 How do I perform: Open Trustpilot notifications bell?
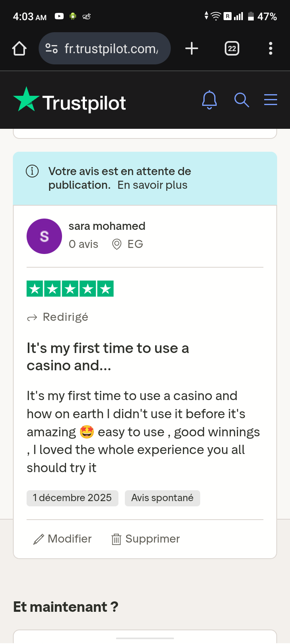click(209, 100)
